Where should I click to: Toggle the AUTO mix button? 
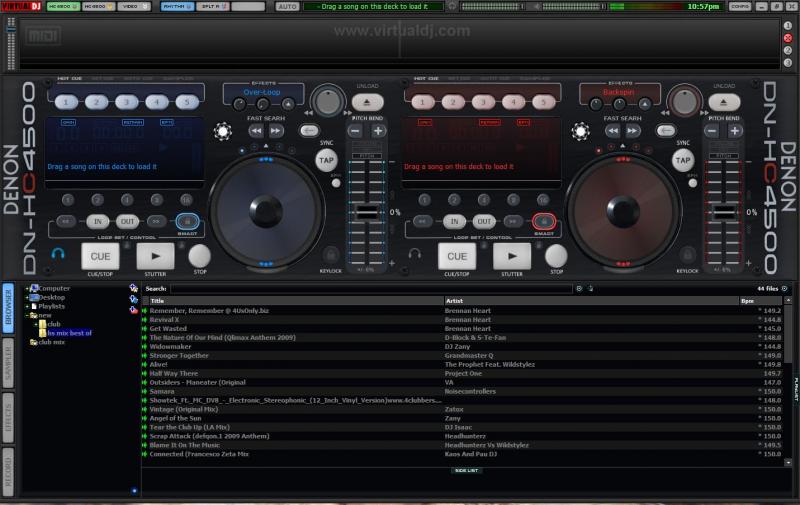point(287,7)
